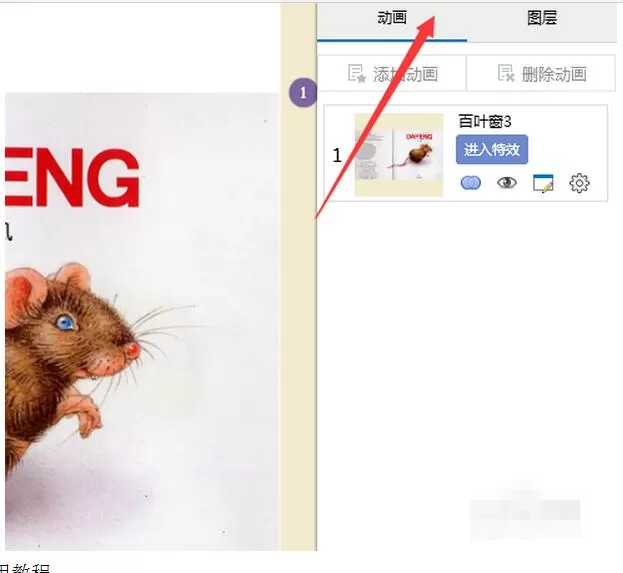This screenshot has height=573, width=623.
Task: Click the 添加动画 button
Action: 392,74
